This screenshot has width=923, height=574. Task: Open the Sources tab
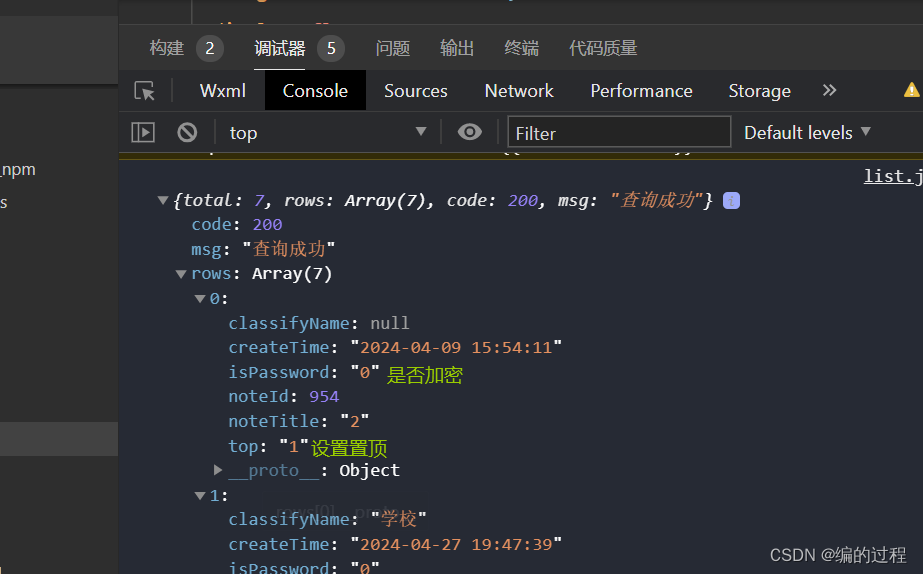pos(416,91)
